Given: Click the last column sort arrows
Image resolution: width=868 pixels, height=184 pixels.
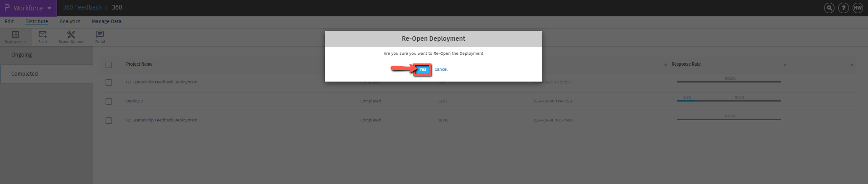Looking at the screenshot, I should (852, 65).
